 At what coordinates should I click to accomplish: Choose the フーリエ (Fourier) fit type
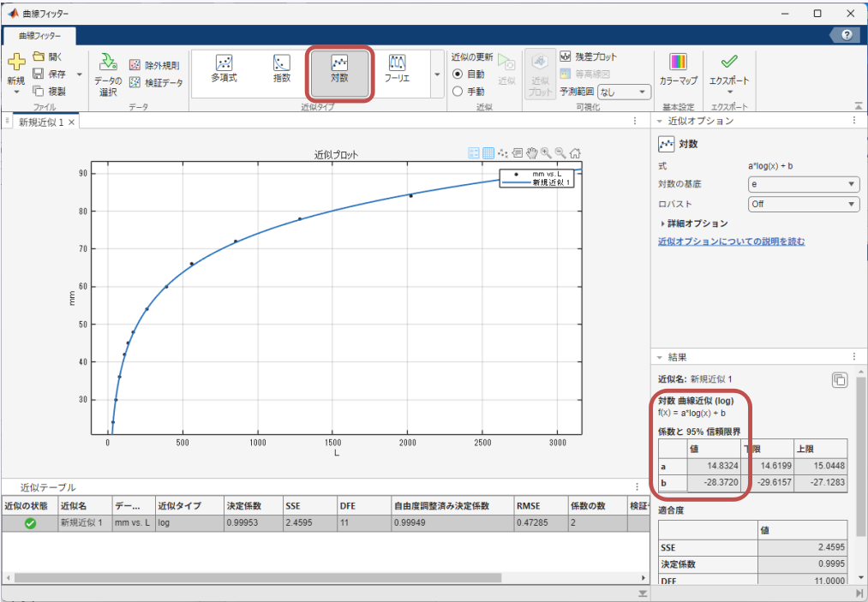[x=397, y=69]
